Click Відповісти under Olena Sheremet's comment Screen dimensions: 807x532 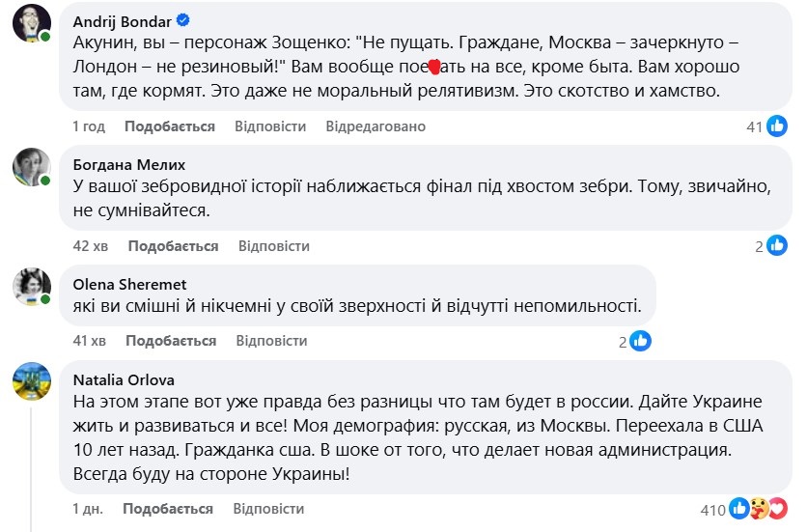coord(271,341)
